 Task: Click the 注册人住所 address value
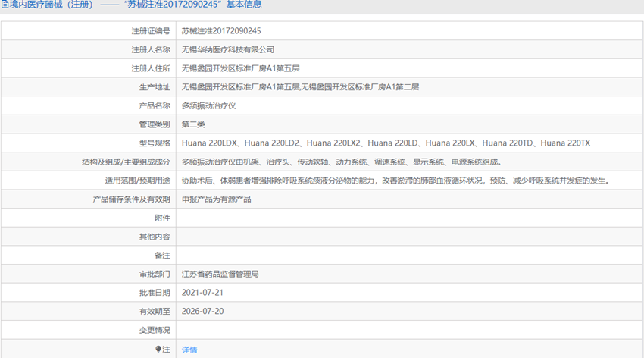point(241,68)
